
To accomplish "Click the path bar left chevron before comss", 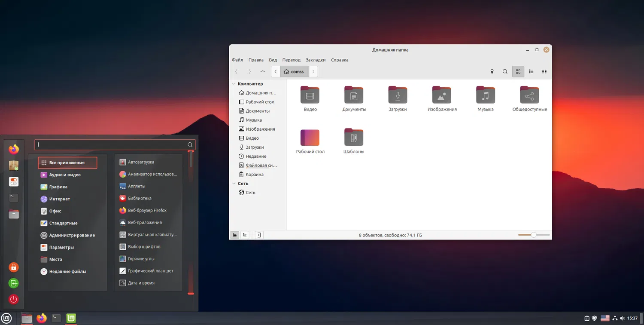I will (276, 71).
